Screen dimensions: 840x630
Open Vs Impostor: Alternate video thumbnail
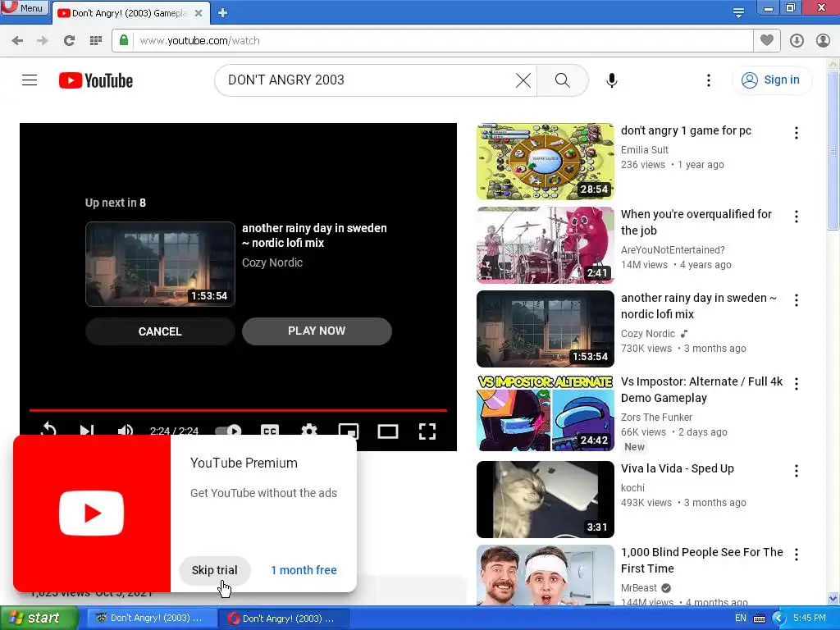point(546,413)
